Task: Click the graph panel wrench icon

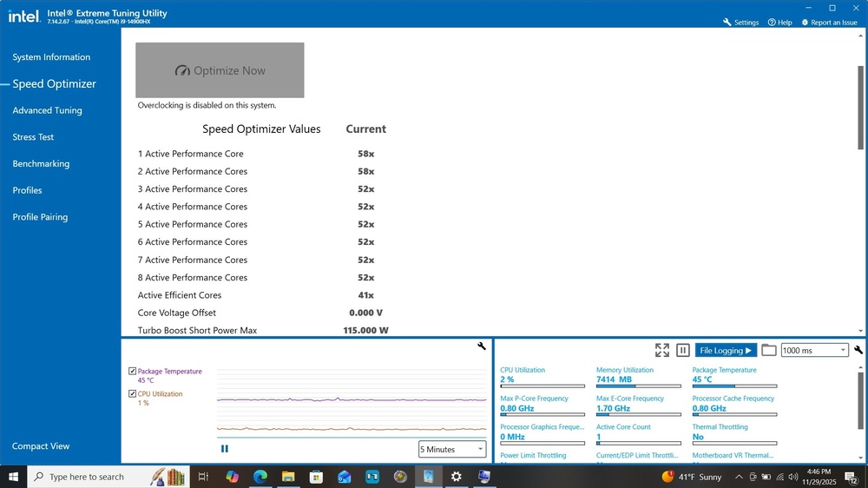Action: (x=482, y=346)
